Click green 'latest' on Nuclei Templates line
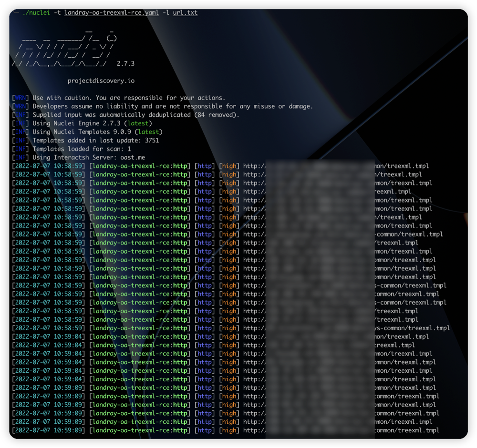The width and height of the screenshot is (477, 448). [x=148, y=132]
